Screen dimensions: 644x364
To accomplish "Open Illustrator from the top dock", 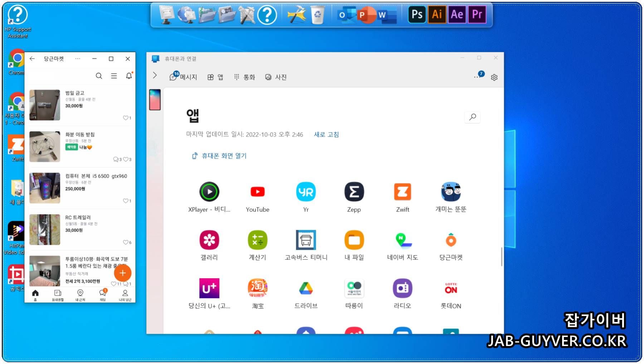I will tap(437, 15).
